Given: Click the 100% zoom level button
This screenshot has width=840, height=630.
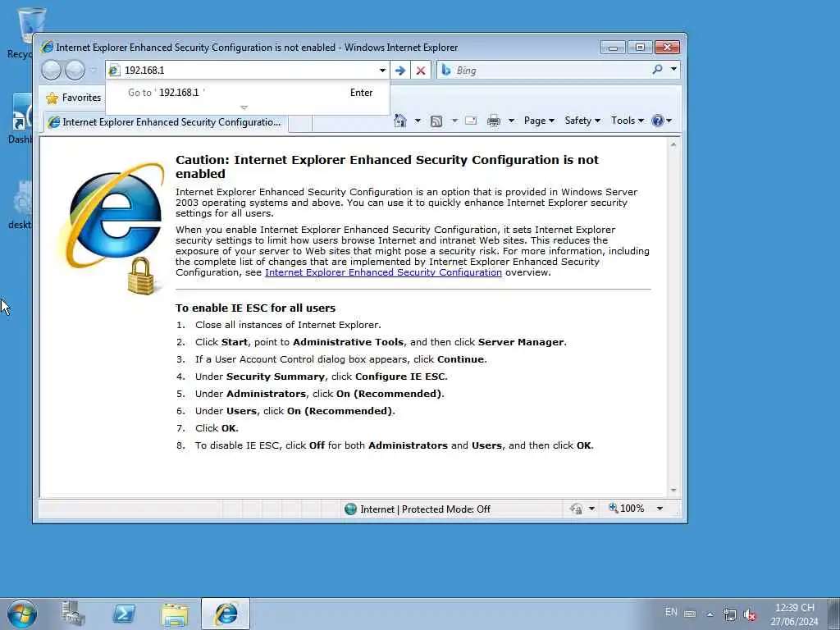Looking at the screenshot, I should coord(626,509).
